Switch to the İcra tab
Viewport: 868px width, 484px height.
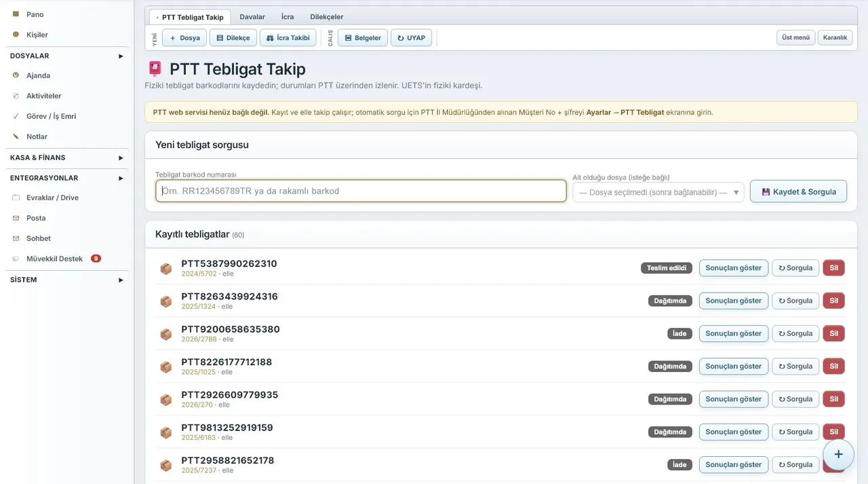pos(288,17)
